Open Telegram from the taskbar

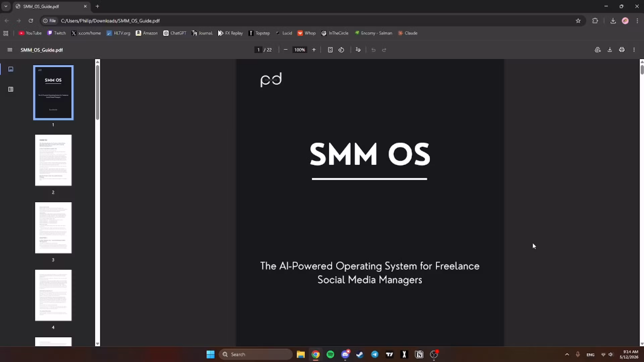click(375, 354)
